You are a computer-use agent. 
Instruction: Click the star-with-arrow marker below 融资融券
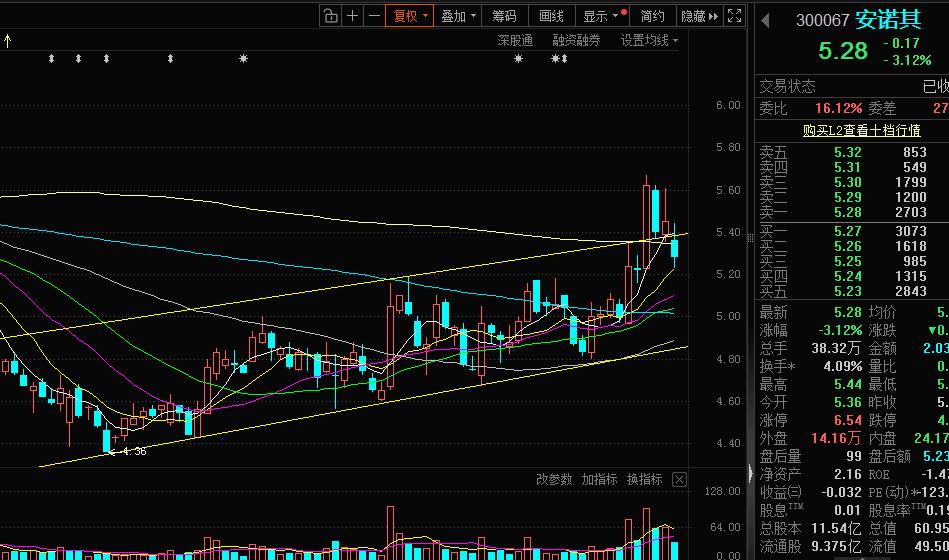[x=559, y=59]
